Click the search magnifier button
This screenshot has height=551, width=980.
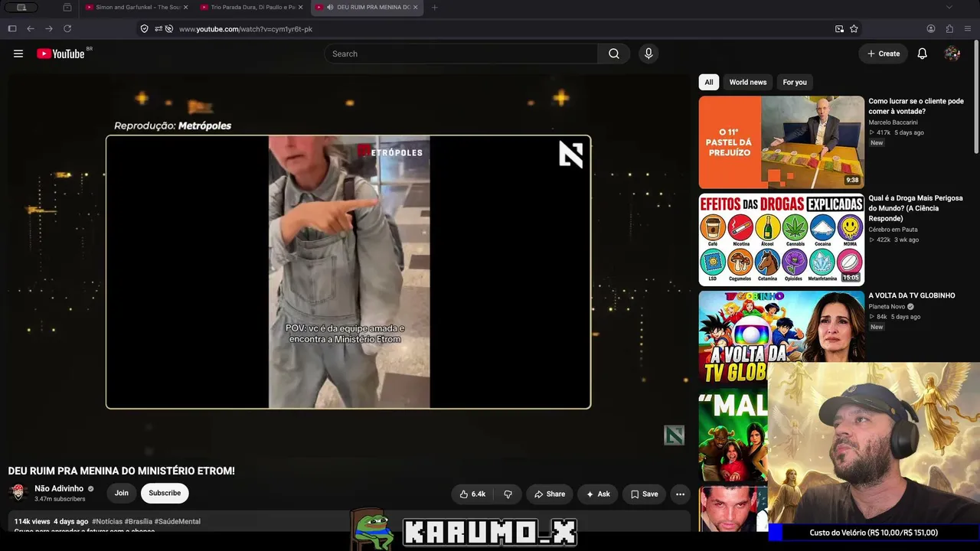(614, 54)
